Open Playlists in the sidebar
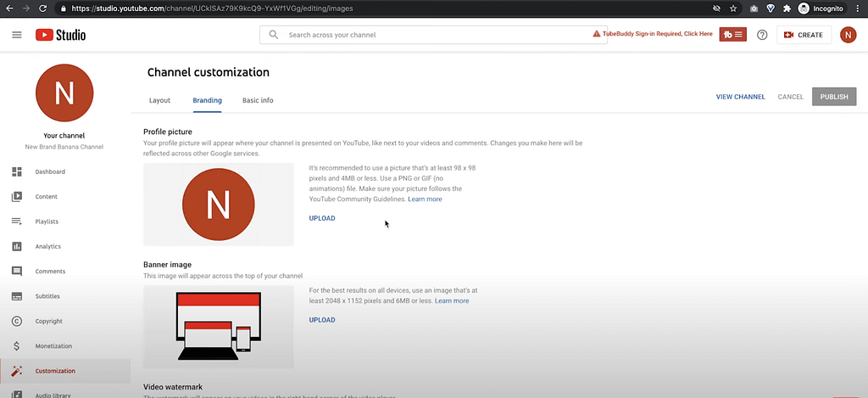Screen dimensions: 868x398 47,221
